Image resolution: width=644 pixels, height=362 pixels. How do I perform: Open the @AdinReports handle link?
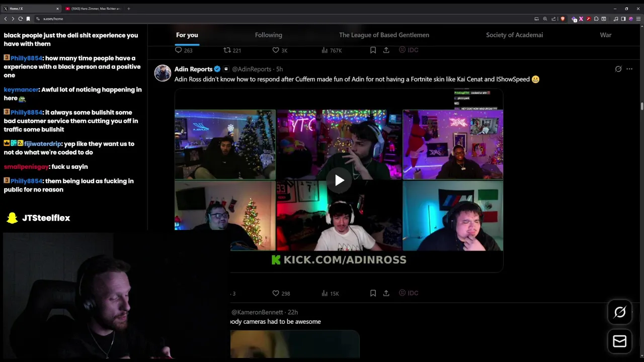tap(252, 69)
